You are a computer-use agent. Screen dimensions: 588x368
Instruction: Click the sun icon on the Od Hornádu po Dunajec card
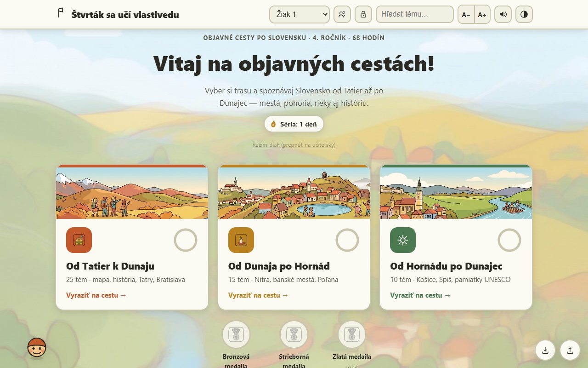coord(403,240)
